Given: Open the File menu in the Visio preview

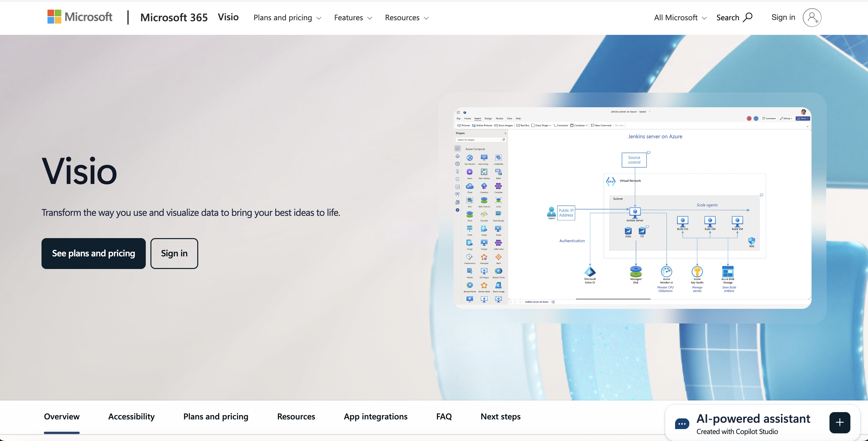Looking at the screenshot, I should (458, 119).
